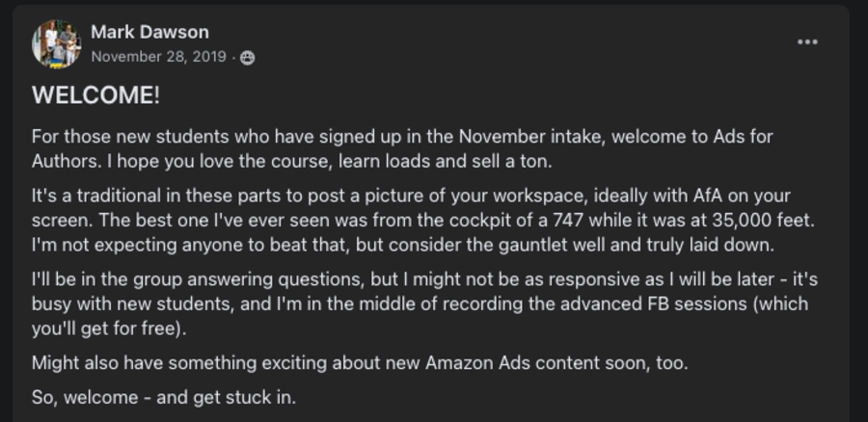Click the closing line "So, welcome - and get stuck in."
This screenshot has height=422, width=868.
(163, 397)
